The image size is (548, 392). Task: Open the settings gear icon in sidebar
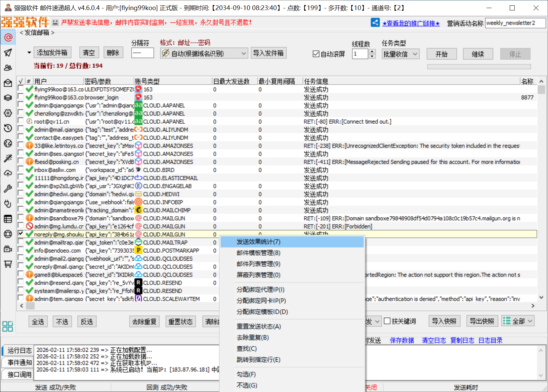tap(8, 113)
